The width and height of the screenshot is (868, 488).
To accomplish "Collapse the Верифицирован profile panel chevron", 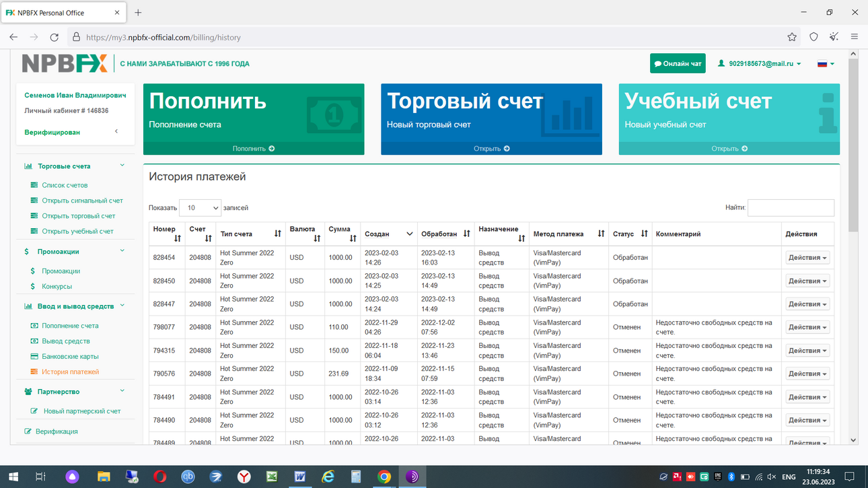I will pos(116,132).
